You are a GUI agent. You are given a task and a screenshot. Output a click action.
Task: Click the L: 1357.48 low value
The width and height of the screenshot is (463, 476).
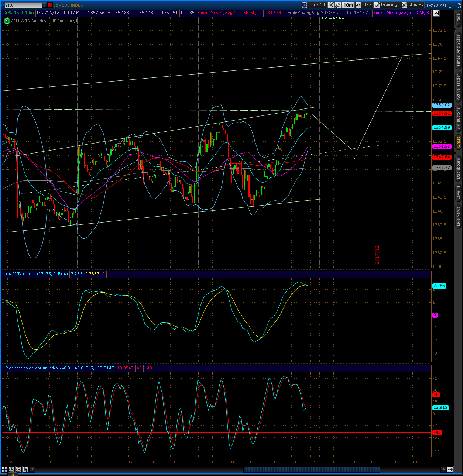[143, 13]
